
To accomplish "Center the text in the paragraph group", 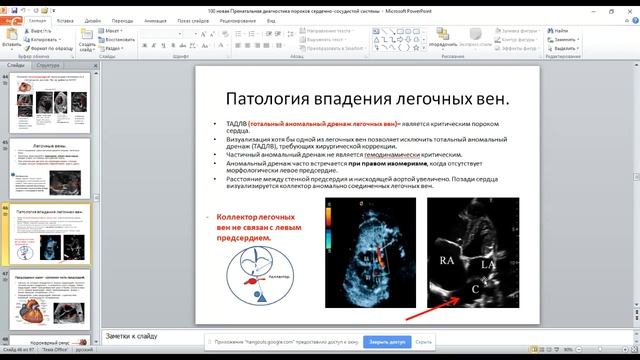I will coord(247,46).
